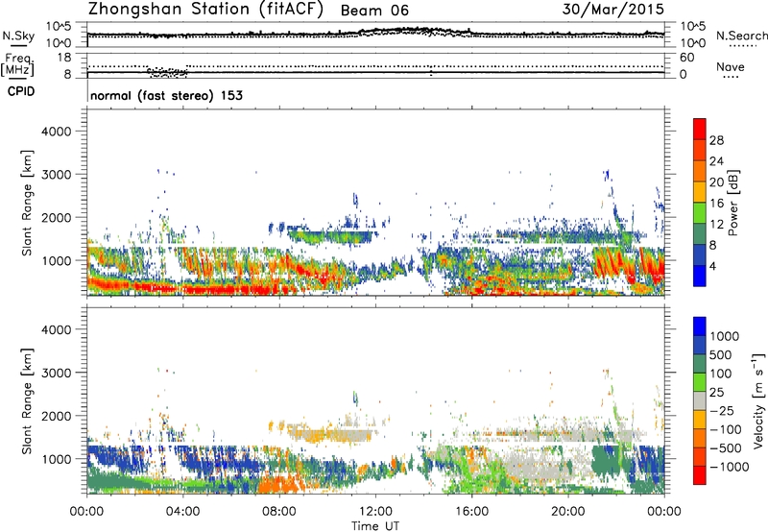Click the '20:00' time tick label
The width and height of the screenshot is (768, 532).
(568, 512)
